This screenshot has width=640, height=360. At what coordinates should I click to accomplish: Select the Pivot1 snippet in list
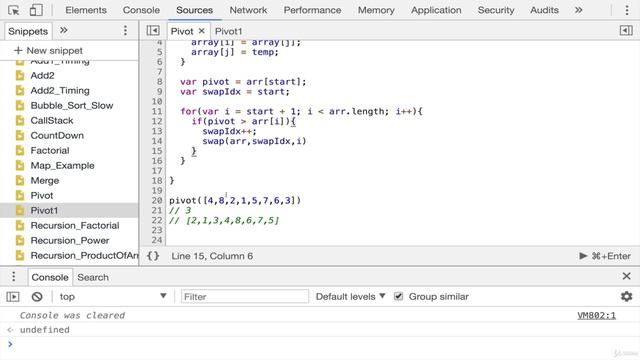[44, 211]
